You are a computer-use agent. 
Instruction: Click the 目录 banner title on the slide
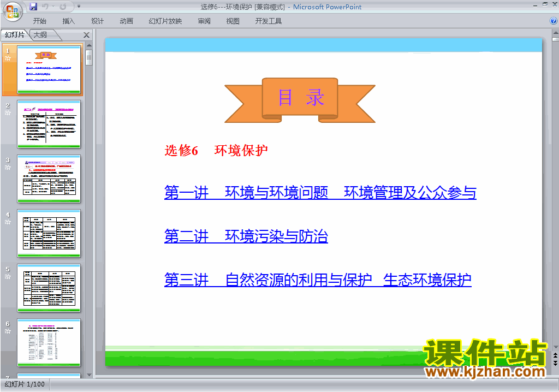[301, 97]
